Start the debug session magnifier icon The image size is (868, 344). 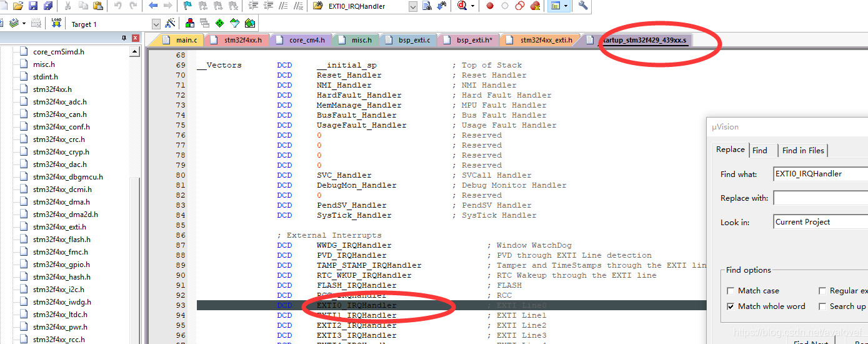[462, 6]
